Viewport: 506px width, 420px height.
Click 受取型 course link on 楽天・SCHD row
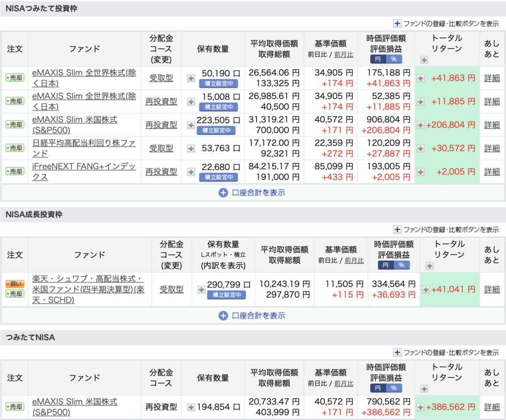tap(171, 289)
